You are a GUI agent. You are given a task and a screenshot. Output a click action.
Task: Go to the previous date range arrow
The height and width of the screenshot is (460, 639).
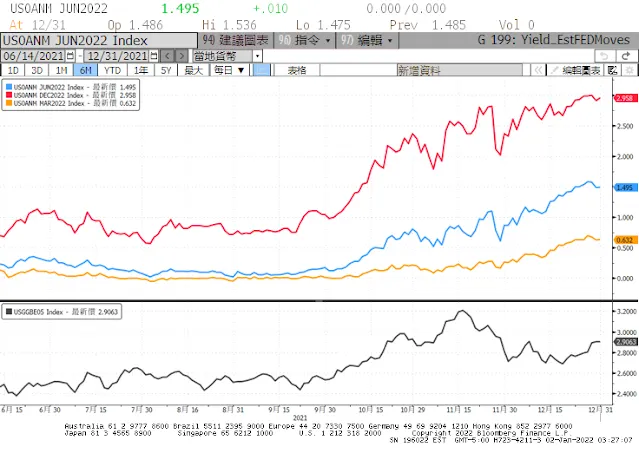pyautogui.click(x=167, y=56)
